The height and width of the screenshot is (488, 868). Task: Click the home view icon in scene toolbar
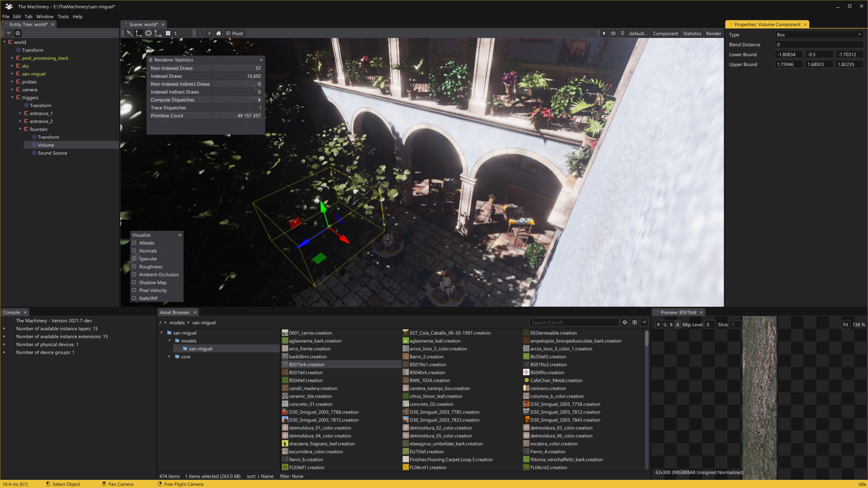tap(218, 33)
